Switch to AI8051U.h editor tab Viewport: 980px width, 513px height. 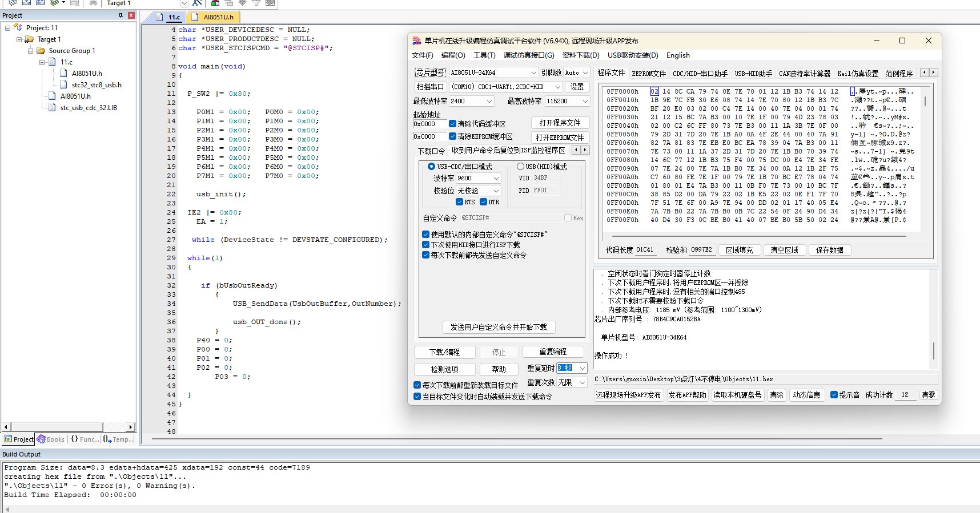(x=213, y=17)
